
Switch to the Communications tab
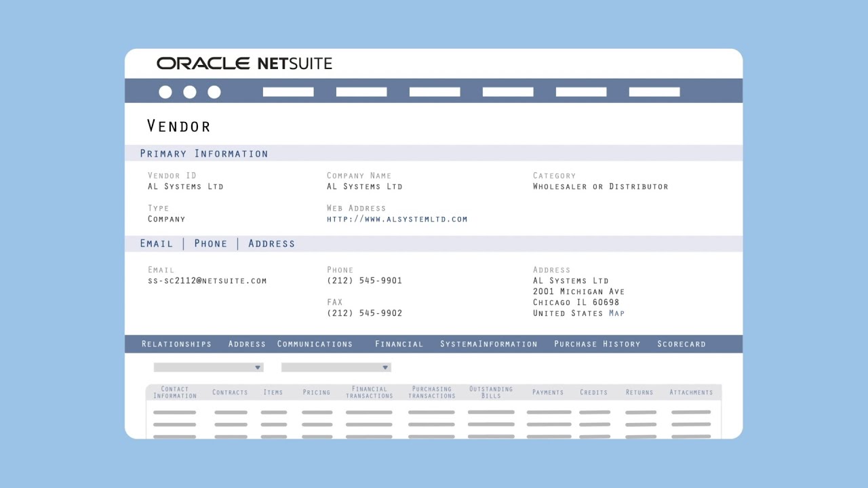[x=315, y=344]
